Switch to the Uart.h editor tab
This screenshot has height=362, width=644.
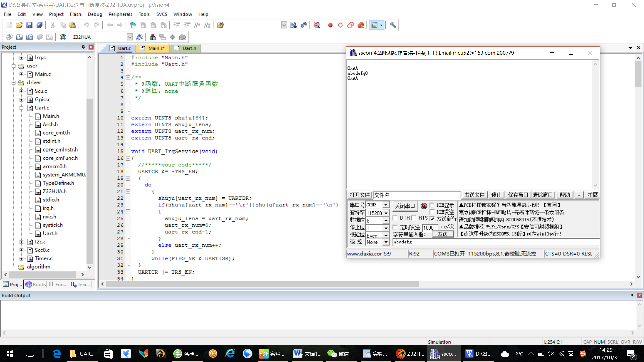point(185,48)
